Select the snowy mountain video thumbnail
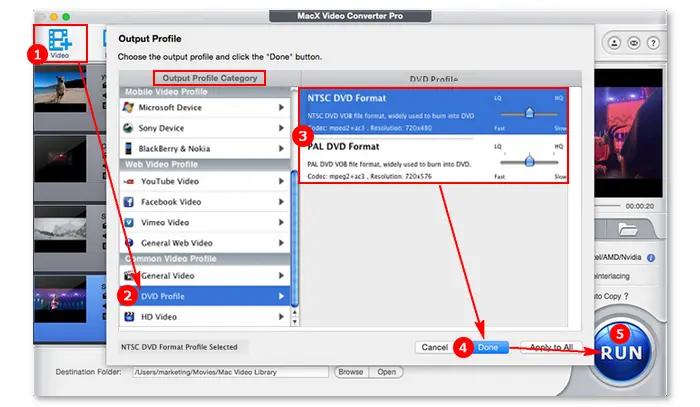700x407 pixels. [60, 229]
